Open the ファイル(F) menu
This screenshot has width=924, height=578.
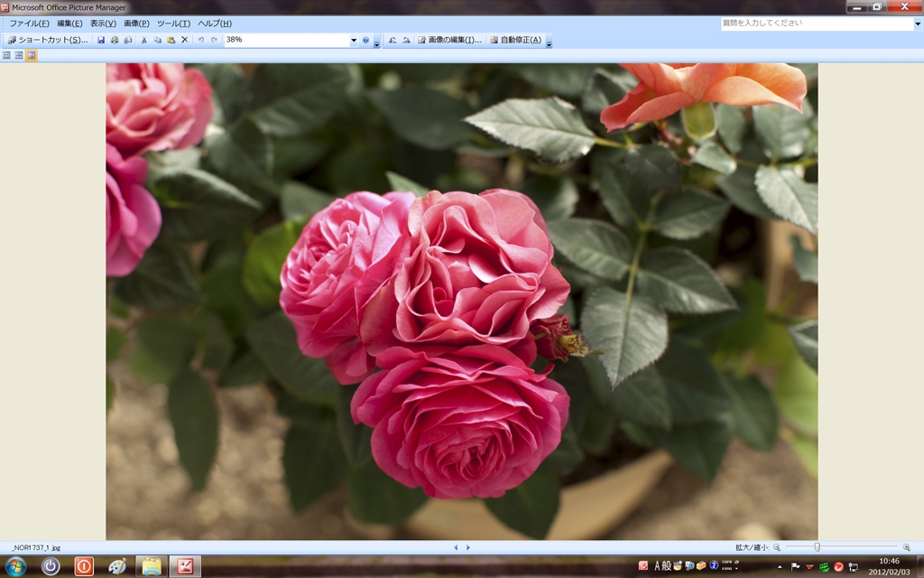(29, 23)
